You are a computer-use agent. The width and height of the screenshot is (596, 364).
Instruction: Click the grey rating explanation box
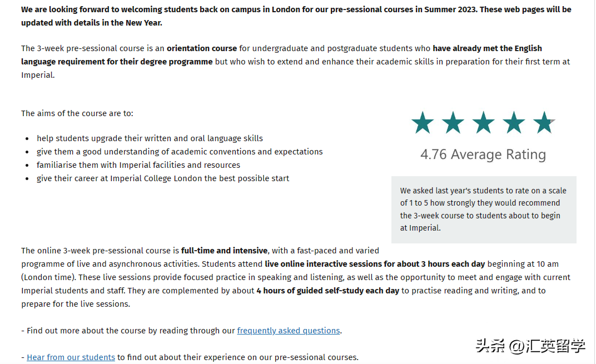(484, 210)
